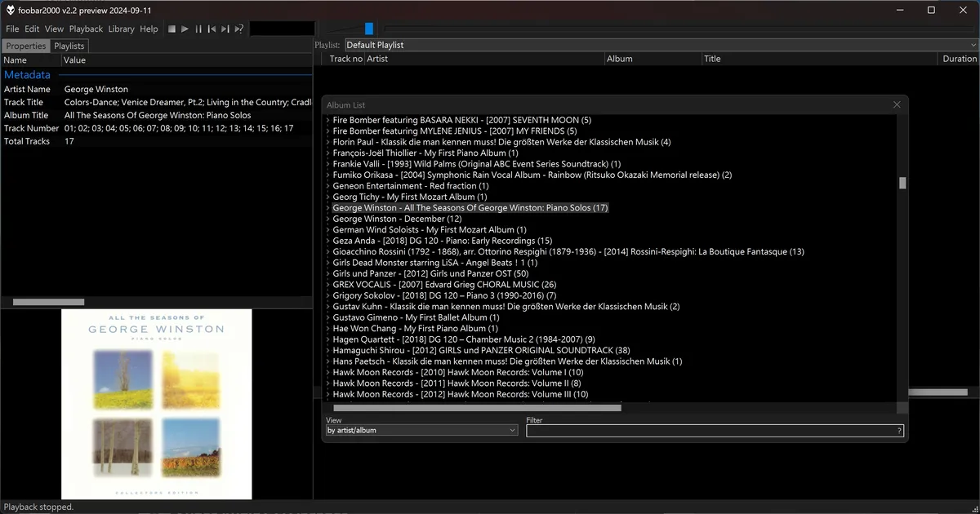Screen dimensions: 980x514
Task: Select Hans Paetsch - Klassik row
Action: click(x=507, y=361)
